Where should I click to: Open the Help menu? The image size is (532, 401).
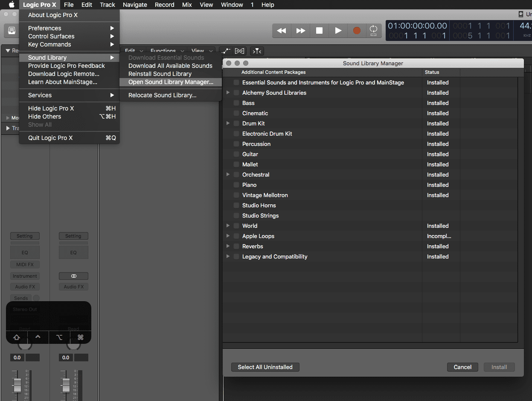pyautogui.click(x=268, y=5)
